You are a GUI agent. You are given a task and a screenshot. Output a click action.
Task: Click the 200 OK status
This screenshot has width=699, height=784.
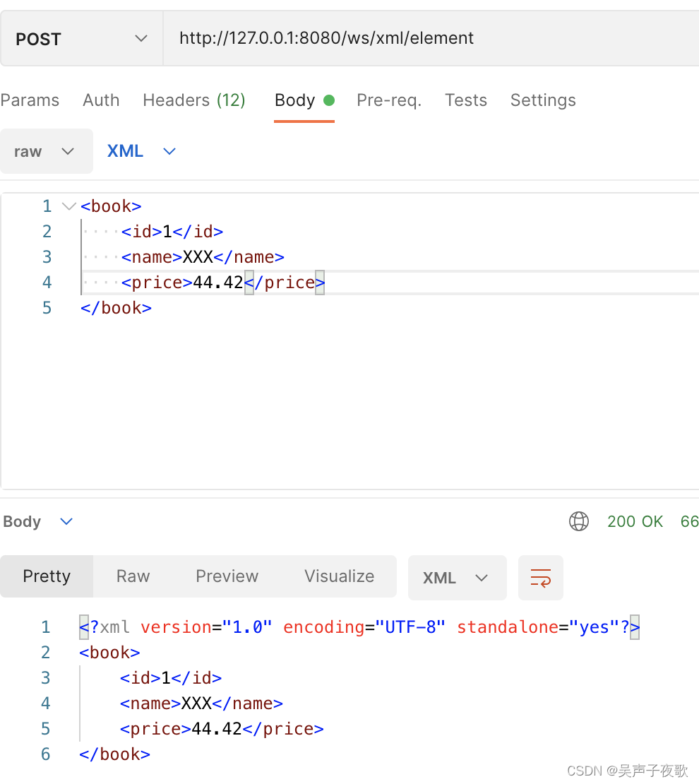635,521
